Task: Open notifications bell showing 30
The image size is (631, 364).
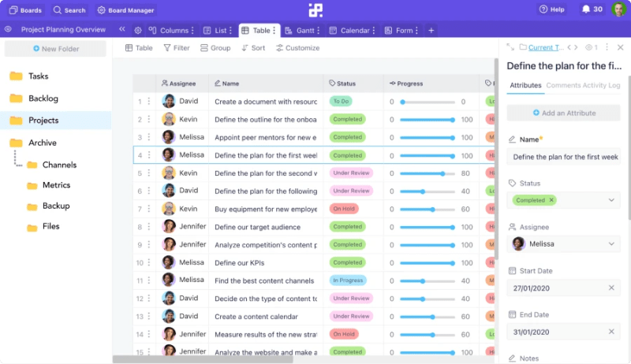Action: [x=592, y=9]
